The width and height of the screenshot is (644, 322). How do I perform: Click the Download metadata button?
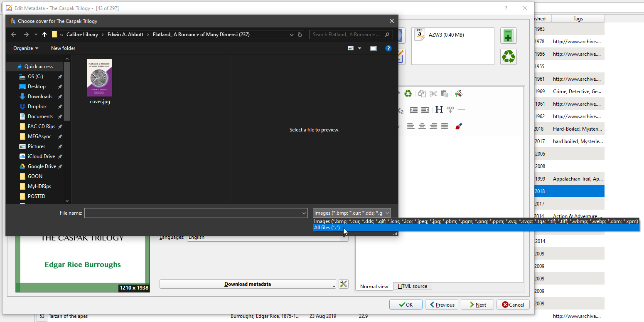(248, 284)
